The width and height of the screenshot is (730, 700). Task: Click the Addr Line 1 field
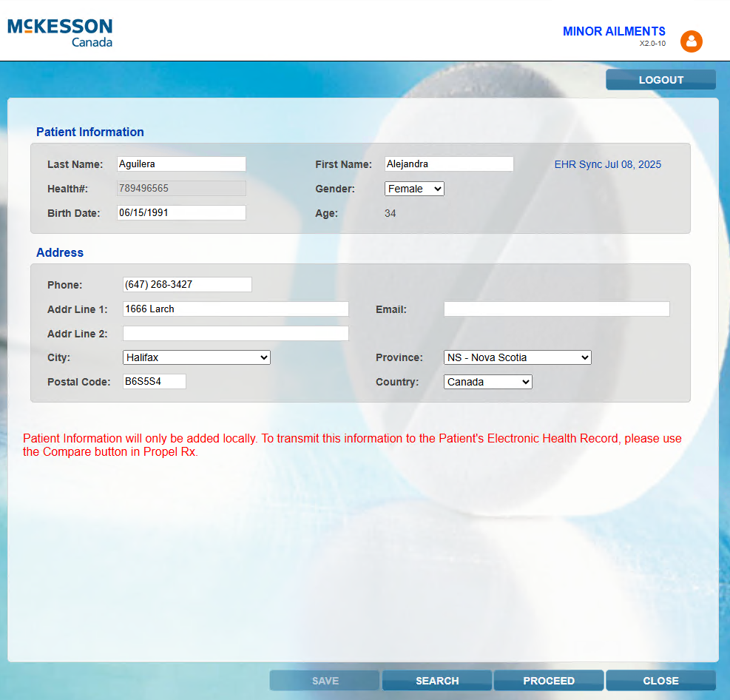point(236,309)
